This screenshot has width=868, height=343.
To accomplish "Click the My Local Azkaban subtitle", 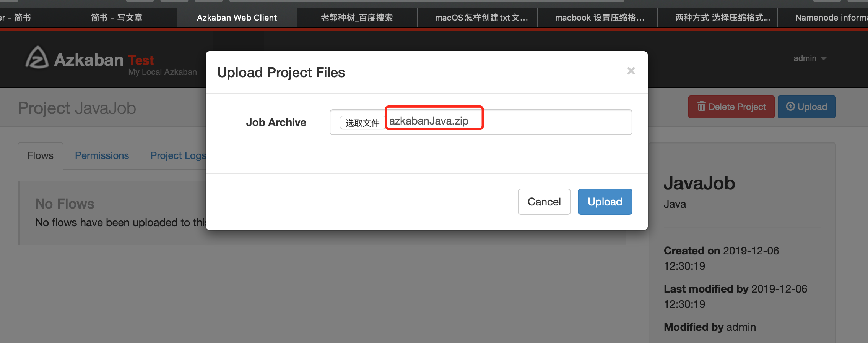I will click(163, 72).
